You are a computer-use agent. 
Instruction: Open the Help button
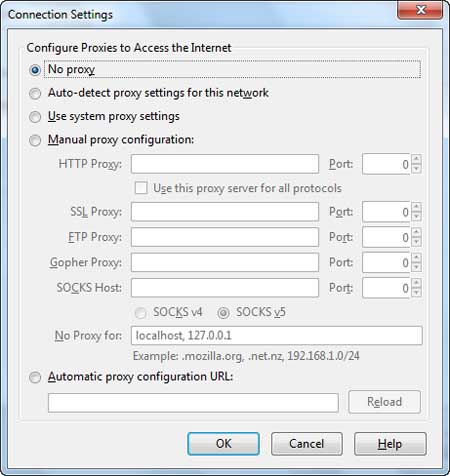coord(390,444)
